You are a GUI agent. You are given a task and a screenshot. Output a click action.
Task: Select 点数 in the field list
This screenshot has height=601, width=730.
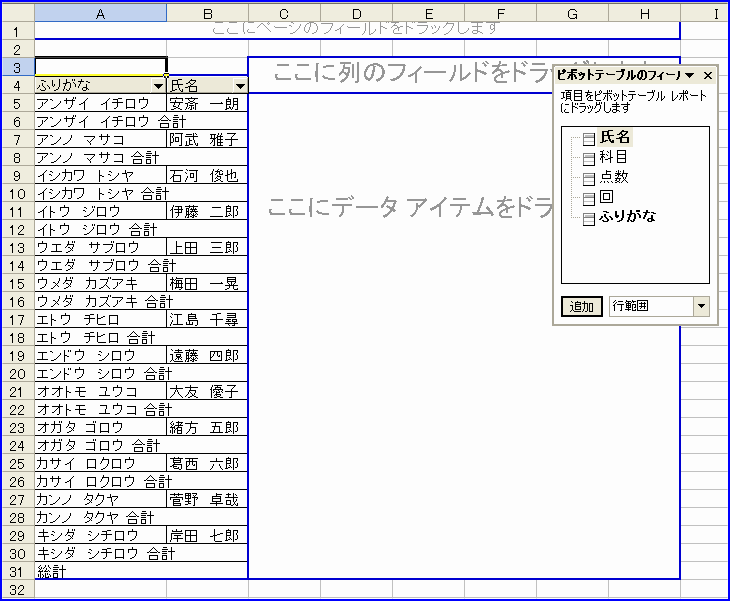pos(614,177)
